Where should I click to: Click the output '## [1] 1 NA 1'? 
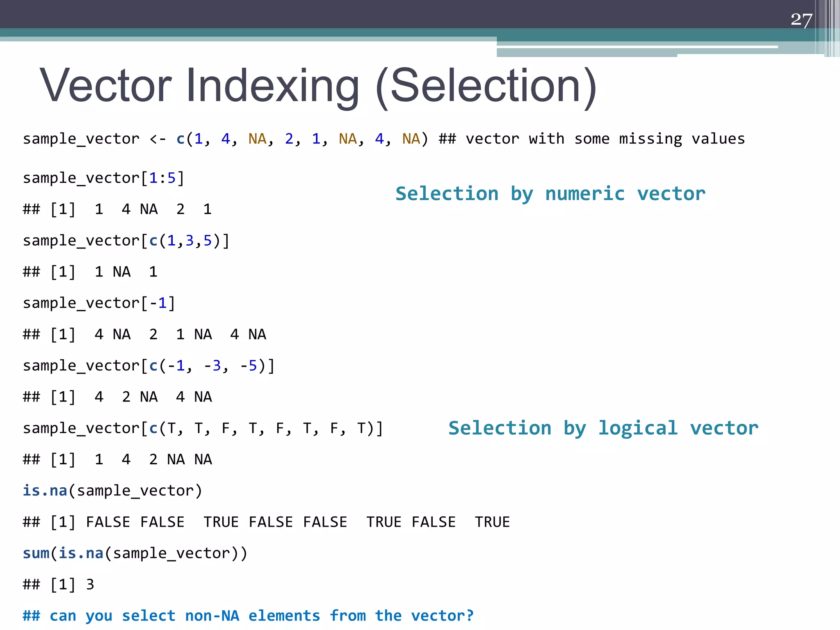coord(90,272)
